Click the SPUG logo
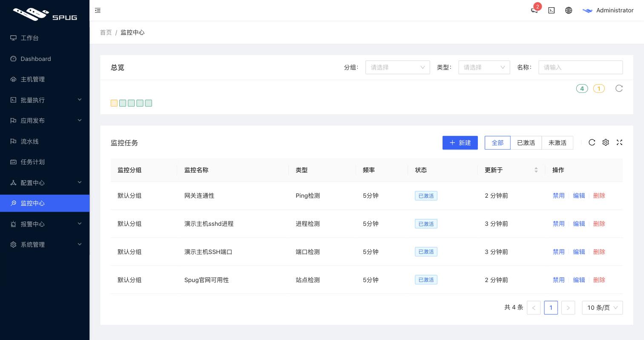644x340 pixels. (x=45, y=14)
